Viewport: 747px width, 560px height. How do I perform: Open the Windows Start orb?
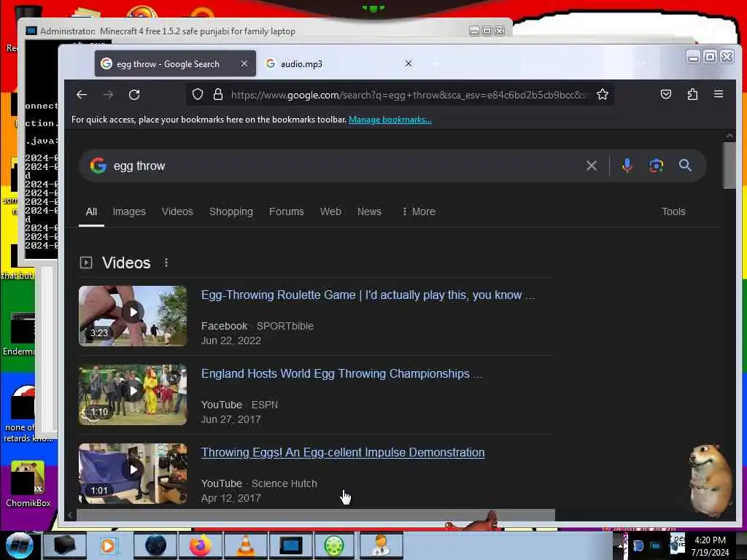(20, 545)
